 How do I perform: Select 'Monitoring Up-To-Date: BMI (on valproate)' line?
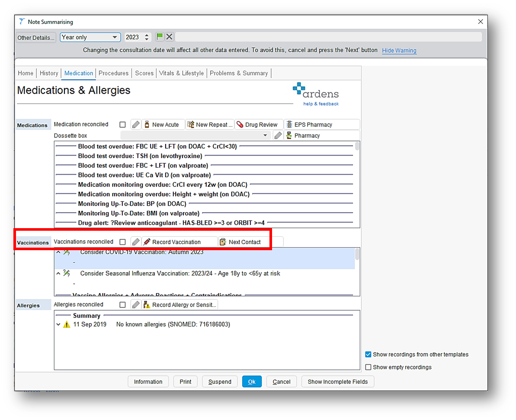pos(138,213)
